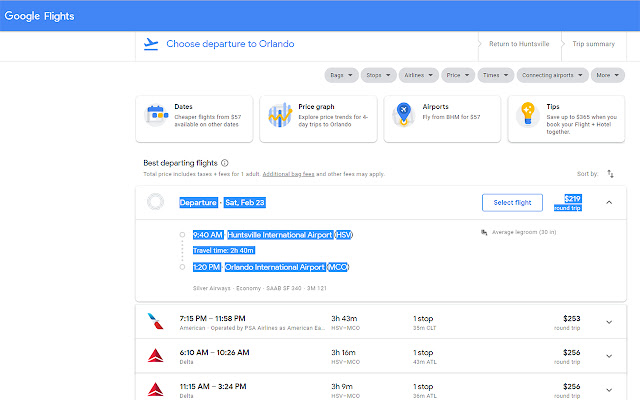
Task: Click the 1:20 PM arrival stop marker
Action: 182,267
